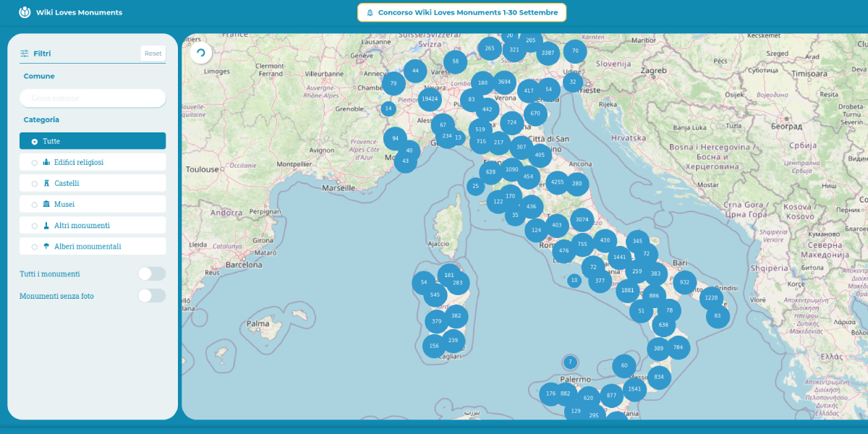Select the castle icon for Castelli
This screenshot has height=434, width=868.
click(x=47, y=183)
